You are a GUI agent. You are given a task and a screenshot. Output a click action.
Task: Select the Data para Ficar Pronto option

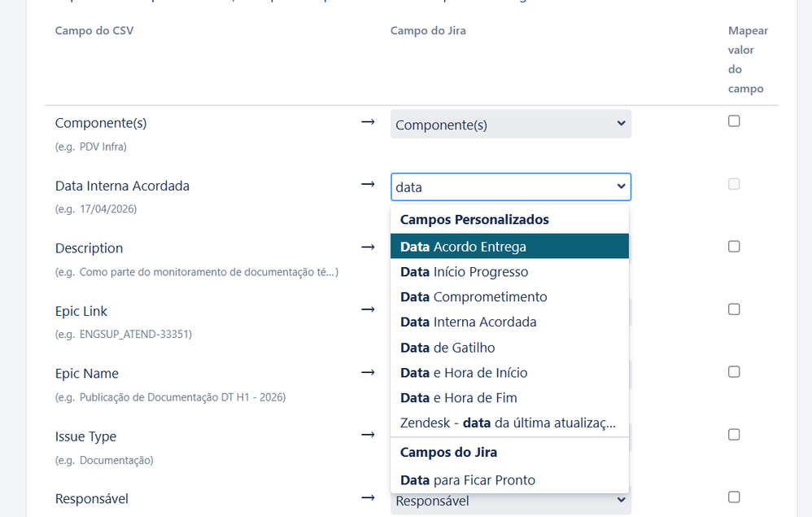coord(510,480)
